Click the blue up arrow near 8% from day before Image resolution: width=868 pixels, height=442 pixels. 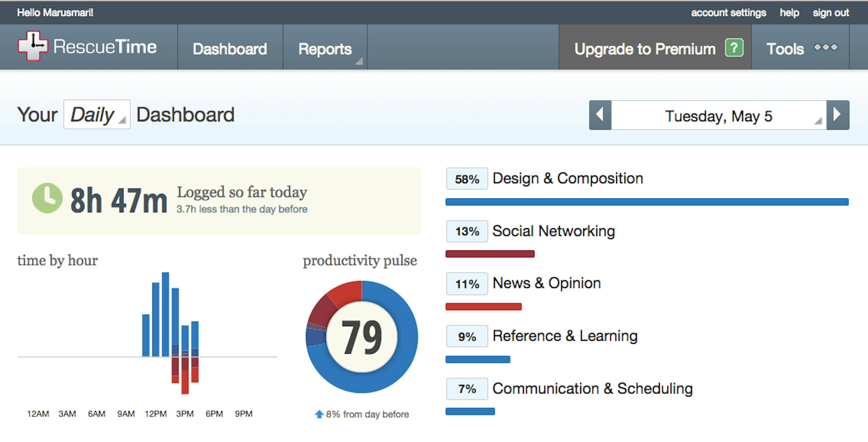point(319,414)
